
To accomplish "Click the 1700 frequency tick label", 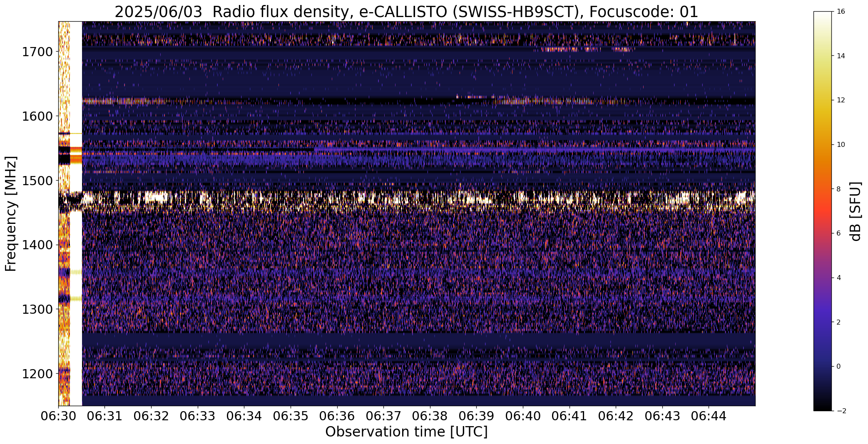I will coord(37,52).
